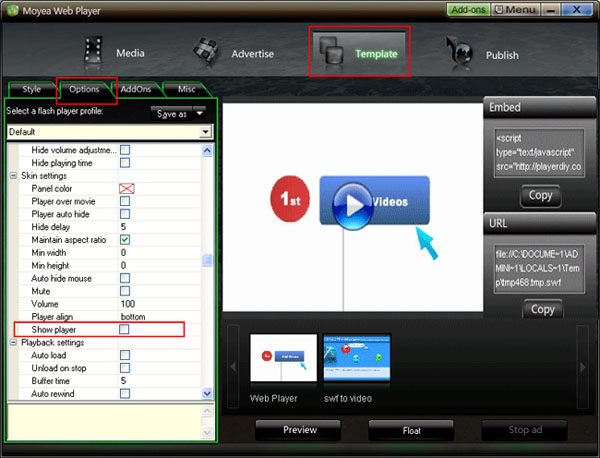Enable Auto hide mouse checkbox
This screenshot has height=458, width=600.
click(125, 278)
